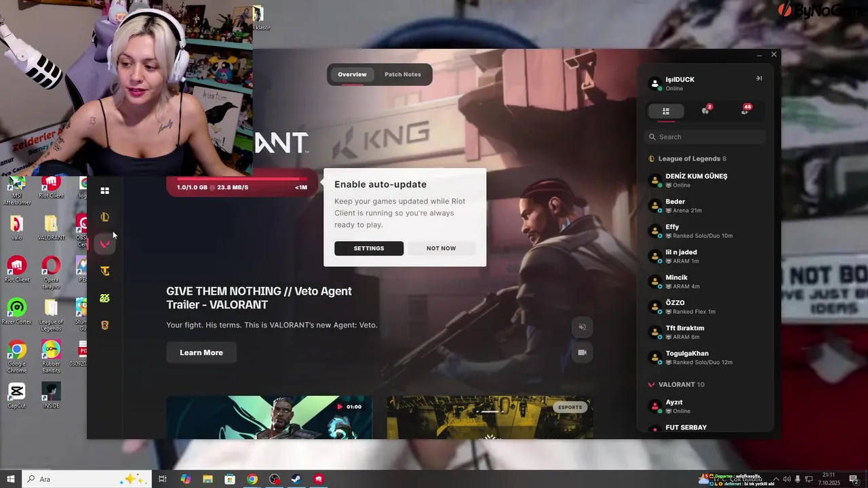Select friend Ayzıt under VALORANT

[705, 406]
